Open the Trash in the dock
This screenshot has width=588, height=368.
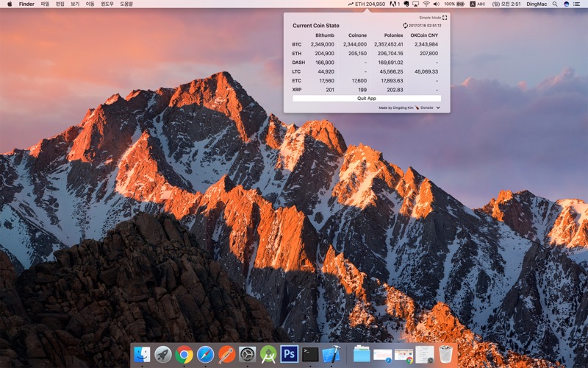point(446,354)
